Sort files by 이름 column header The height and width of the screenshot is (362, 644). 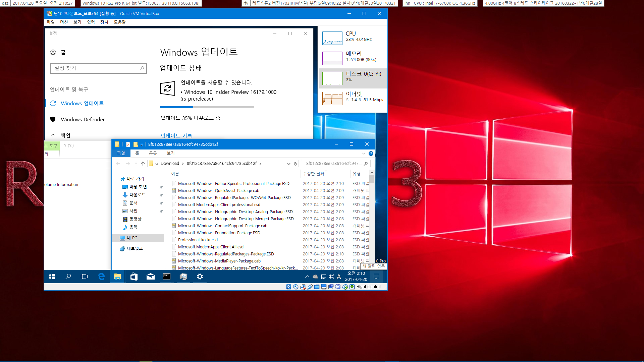coord(175,174)
